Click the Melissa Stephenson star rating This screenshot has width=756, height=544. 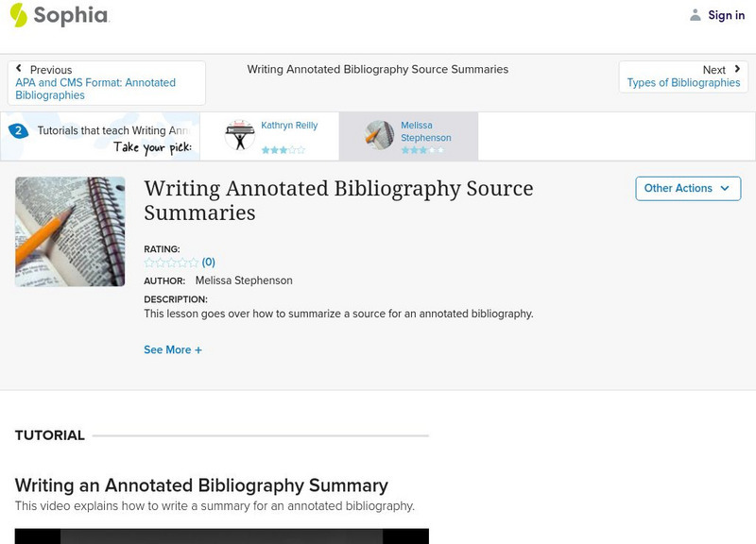click(421, 150)
